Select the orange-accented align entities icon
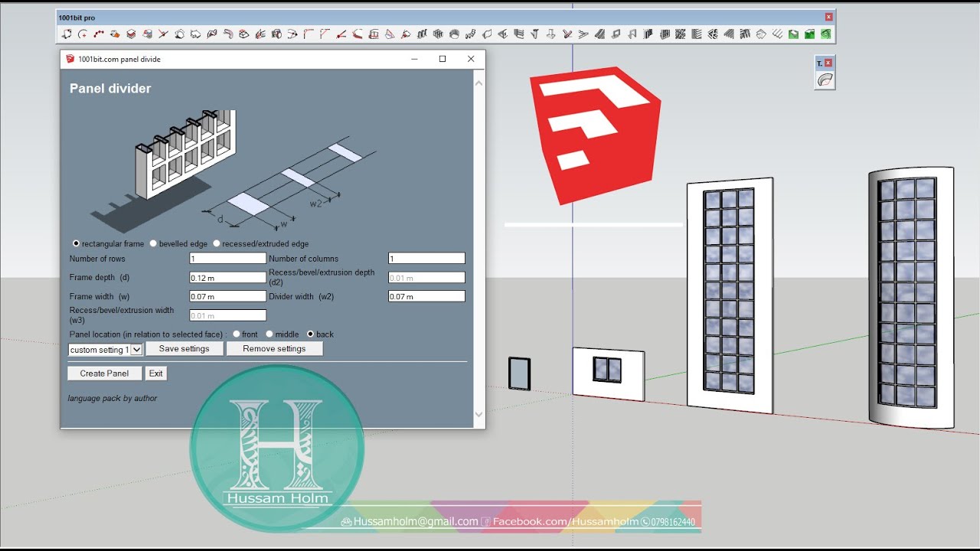Screen dimensions: 980x551 [115, 34]
